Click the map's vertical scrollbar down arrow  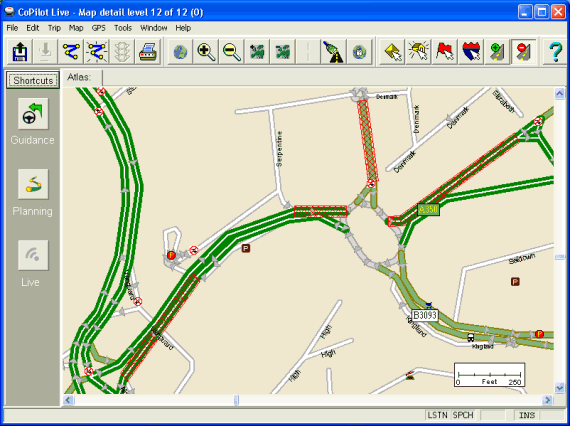tap(559, 388)
